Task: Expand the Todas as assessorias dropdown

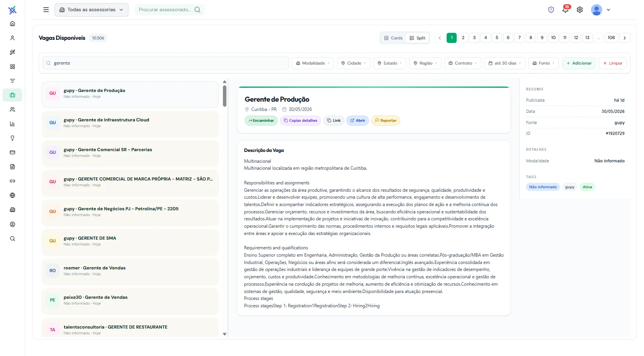Action: pos(91,10)
